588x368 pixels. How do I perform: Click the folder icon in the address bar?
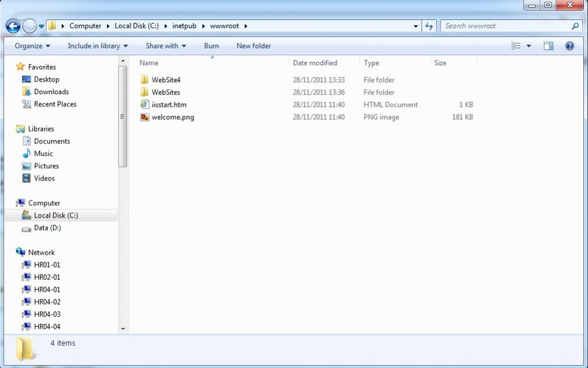52,25
